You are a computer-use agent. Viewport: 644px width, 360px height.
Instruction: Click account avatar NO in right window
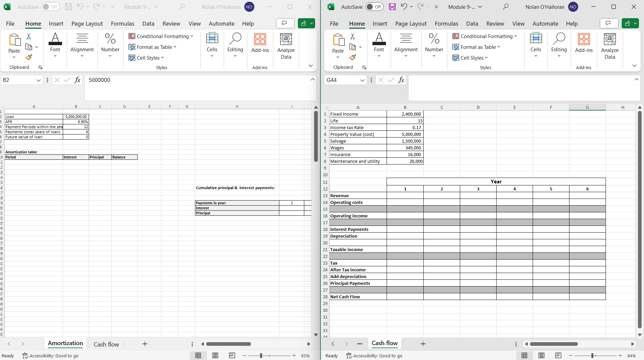click(x=573, y=7)
